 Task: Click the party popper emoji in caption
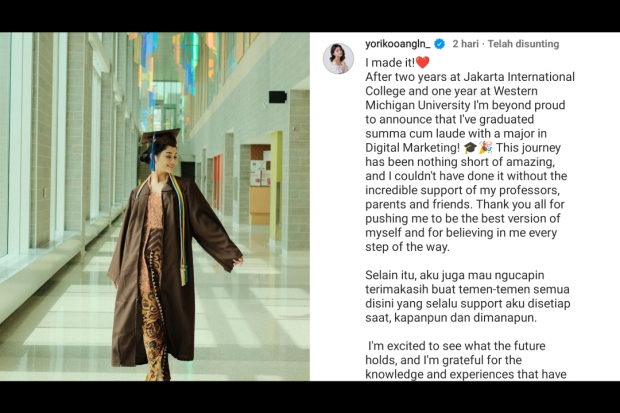click(485, 148)
